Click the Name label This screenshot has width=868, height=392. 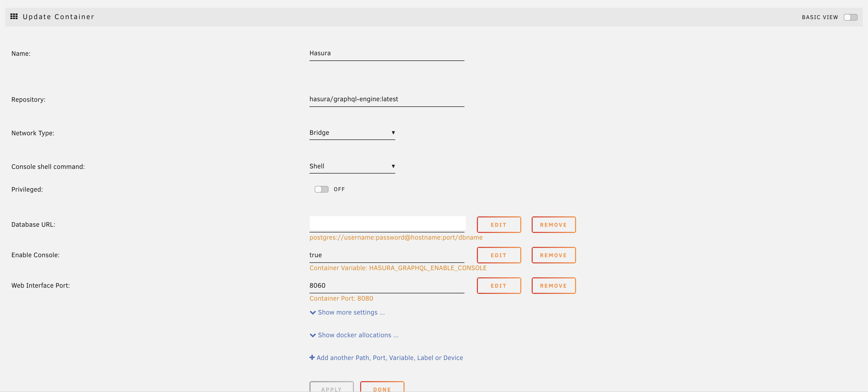tap(21, 53)
